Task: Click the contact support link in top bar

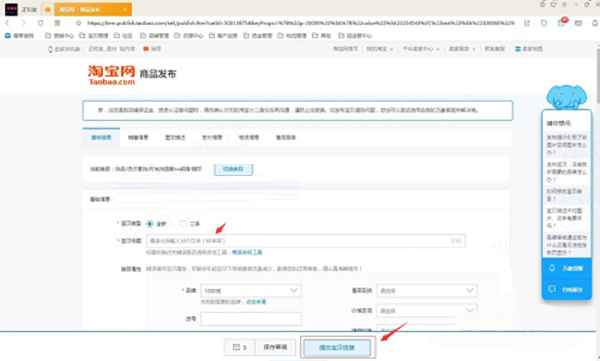Action: coord(495,49)
